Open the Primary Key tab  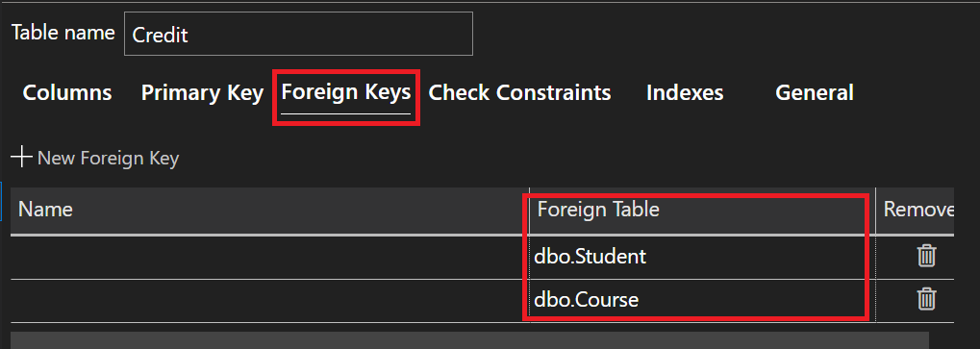[202, 93]
